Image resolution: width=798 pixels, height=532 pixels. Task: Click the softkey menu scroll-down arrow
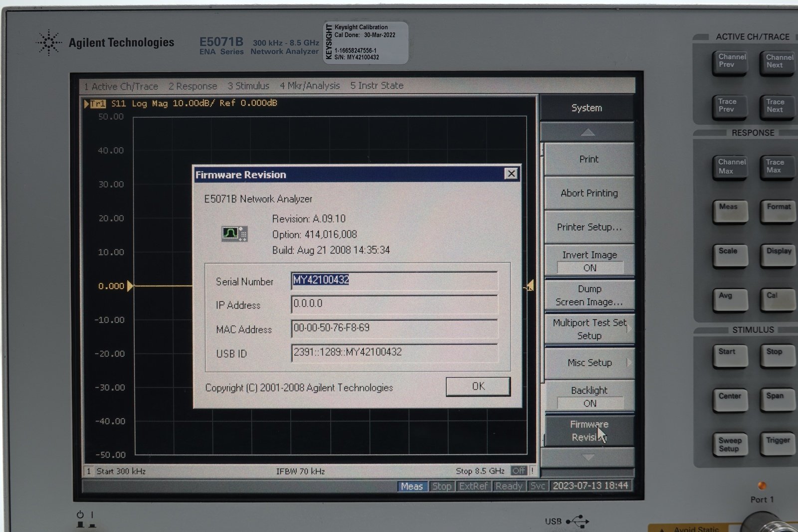click(x=588, y=457)
